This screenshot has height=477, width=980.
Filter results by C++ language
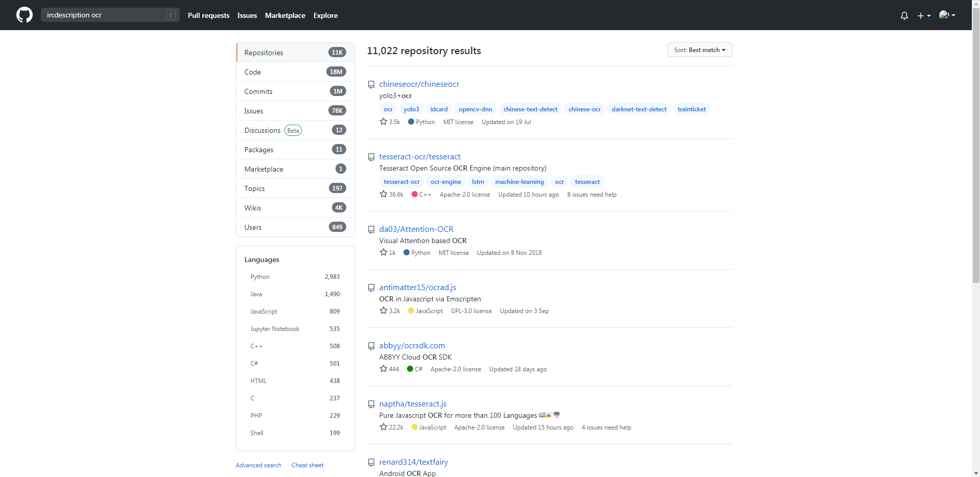pyautogui.click(x=295, y=346)
